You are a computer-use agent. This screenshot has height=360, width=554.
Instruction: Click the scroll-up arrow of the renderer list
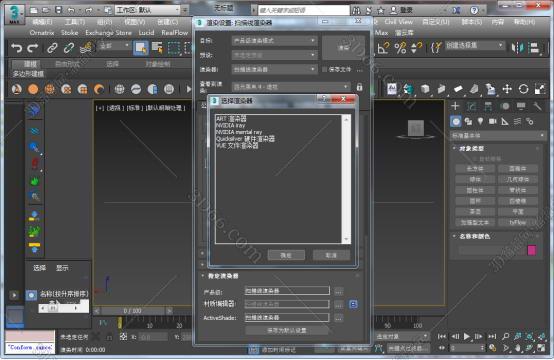coord(346,120)
